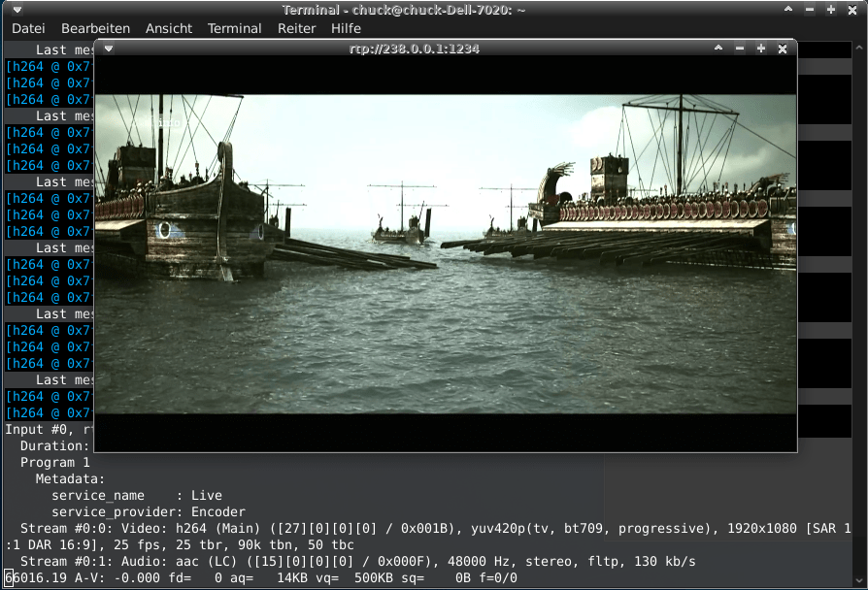Open window menu arrow of rtp video window

click(x=109, y=49)
